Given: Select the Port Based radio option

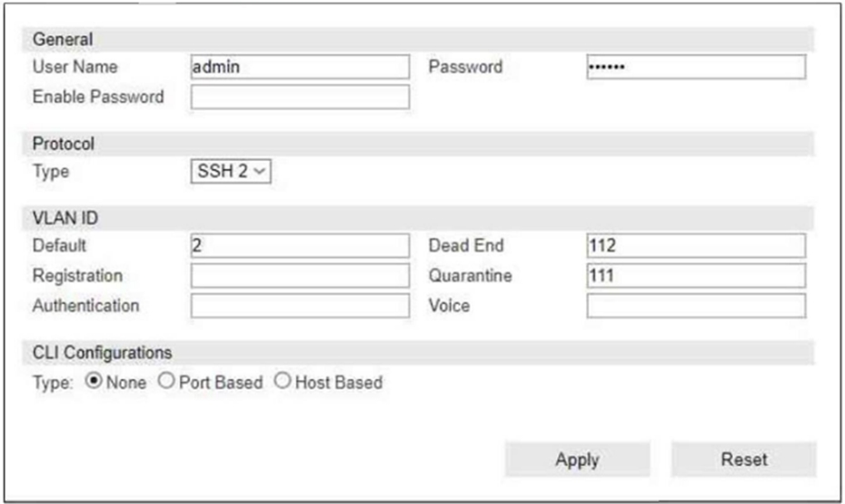Looking at the screenshot, I should [x=166, y=381].
